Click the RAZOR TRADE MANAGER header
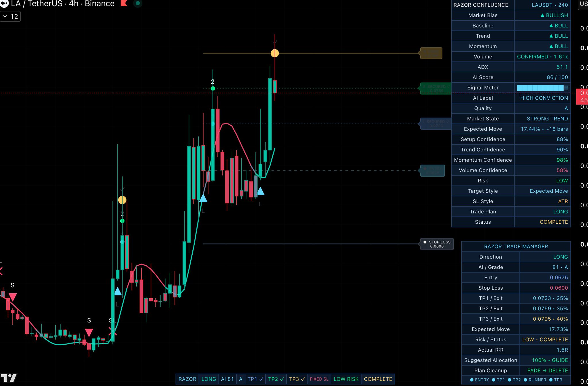Image resolution: width=588 pixels, height=386 pixels. pyautogui.click(x=516, y=246)
